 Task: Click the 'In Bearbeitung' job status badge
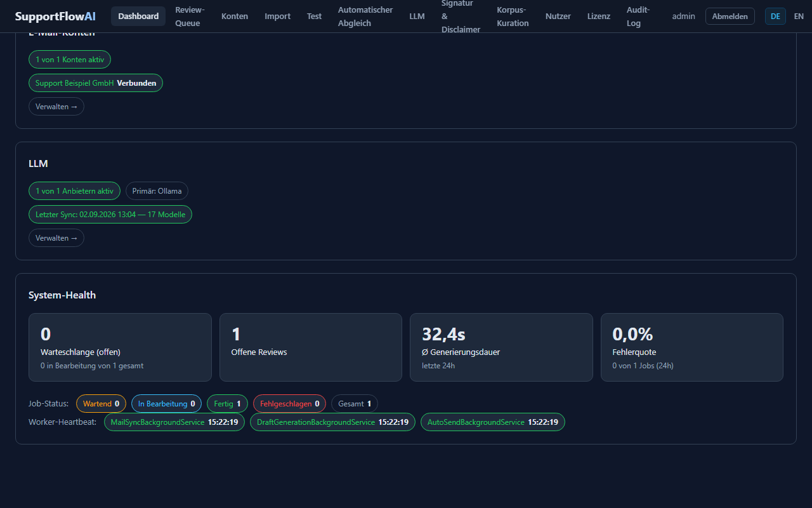(x=166, y=404)
